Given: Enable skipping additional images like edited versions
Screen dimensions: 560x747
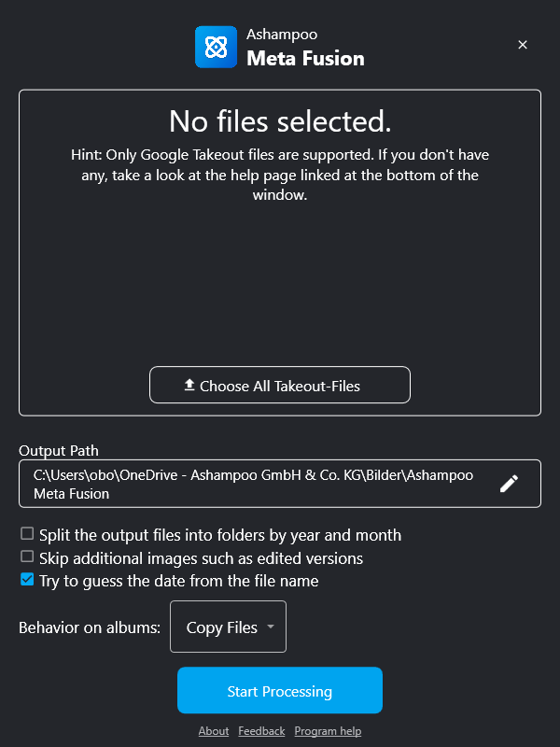Looking at the screenshot, I should (27, 557).
